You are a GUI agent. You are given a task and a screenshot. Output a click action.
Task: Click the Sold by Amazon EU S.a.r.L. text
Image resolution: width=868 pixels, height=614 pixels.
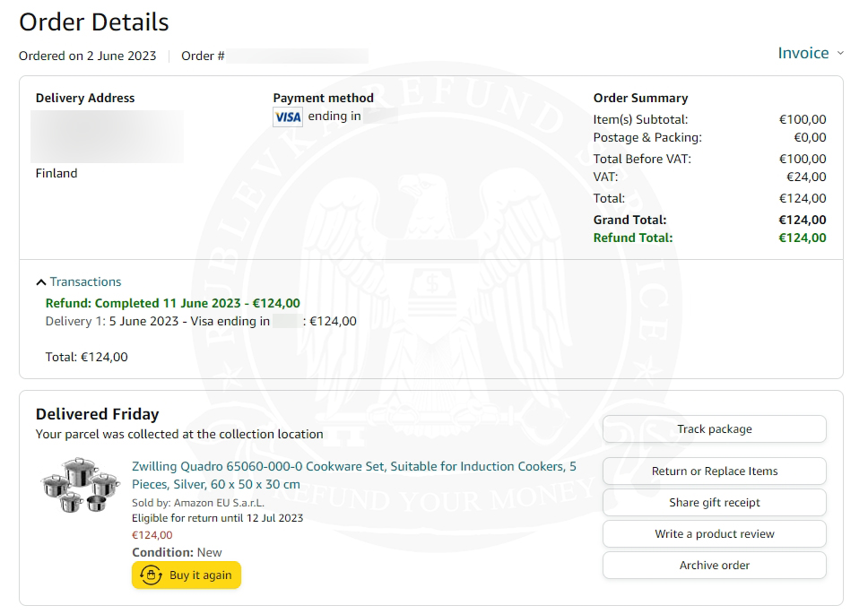point(198,503)
